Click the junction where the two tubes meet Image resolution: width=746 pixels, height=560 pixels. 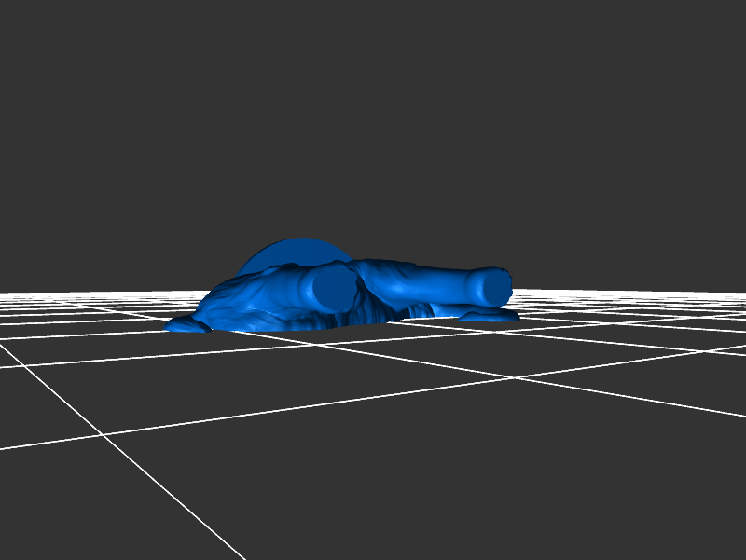[x=357, y=275]
